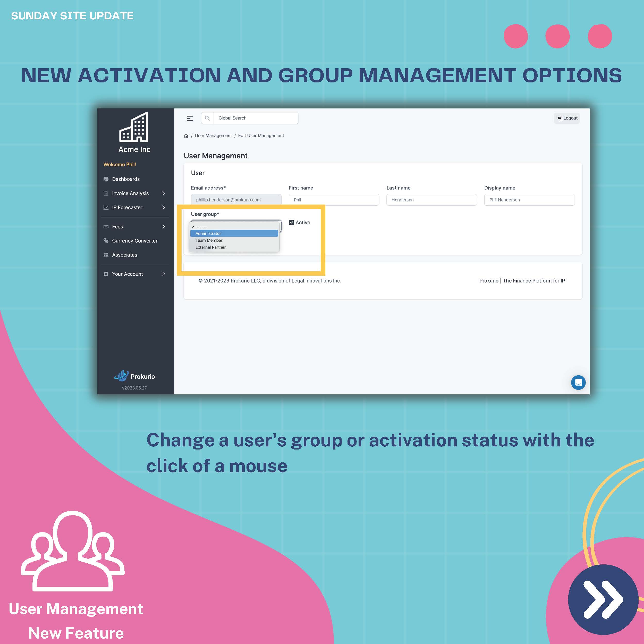The height and width of the screenshot is (644, 644).
Task: Select External Partner in User group dropdown
Action: (234, 247)
